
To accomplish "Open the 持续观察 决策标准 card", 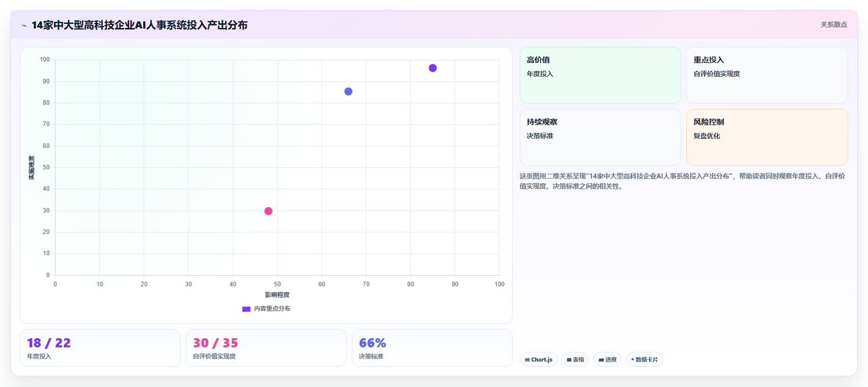I will tap(600, 137).
